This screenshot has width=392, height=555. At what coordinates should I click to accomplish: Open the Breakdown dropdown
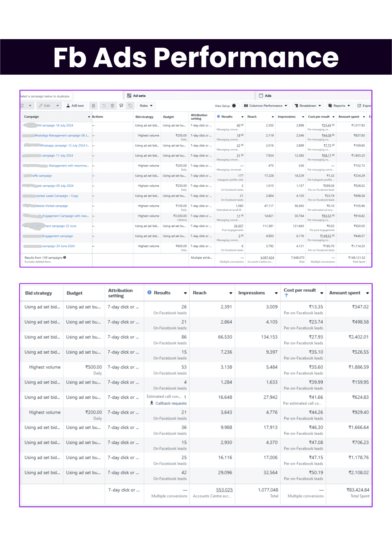click(308, 106)
